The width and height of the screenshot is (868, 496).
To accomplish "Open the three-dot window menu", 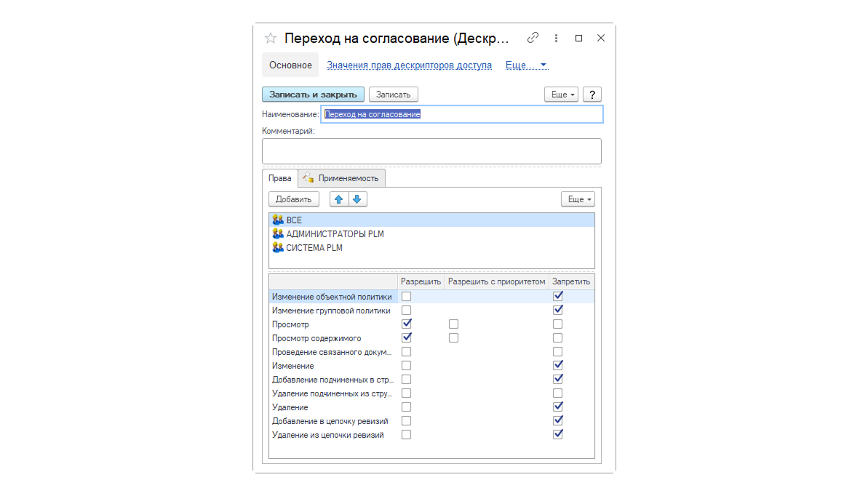I will pyautogui.click(x=556, y=38).
